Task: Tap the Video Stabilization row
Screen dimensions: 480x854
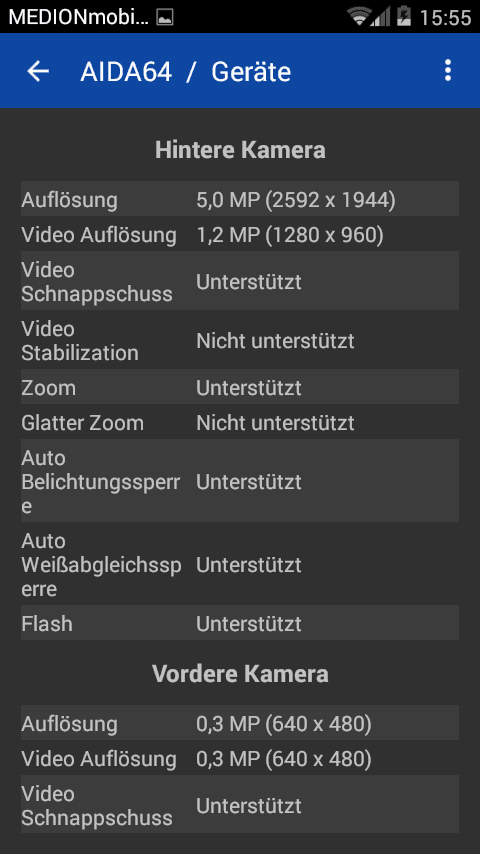Action: click(240, 340)
